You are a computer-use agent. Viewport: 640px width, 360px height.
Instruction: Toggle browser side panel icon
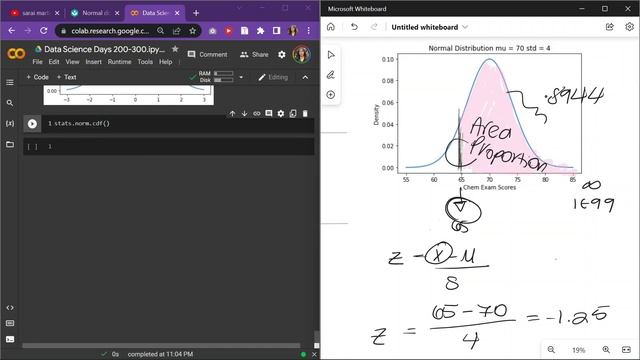[x=276, y=31]
